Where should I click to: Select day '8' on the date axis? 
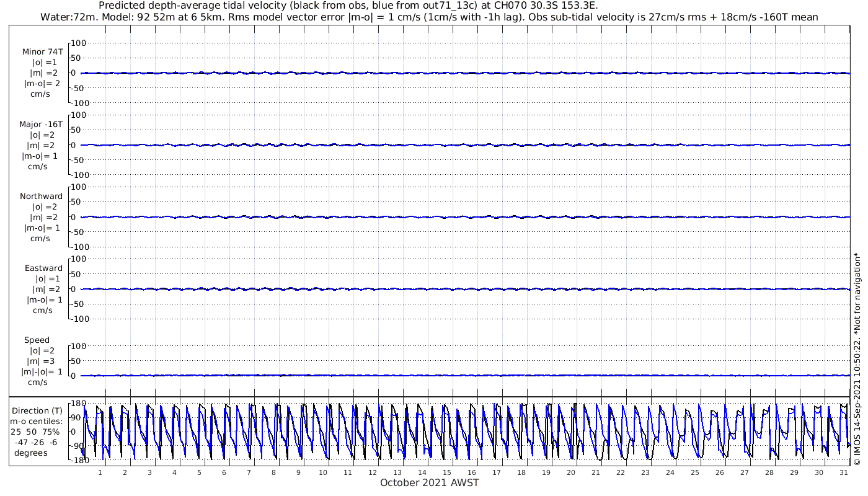273,472
